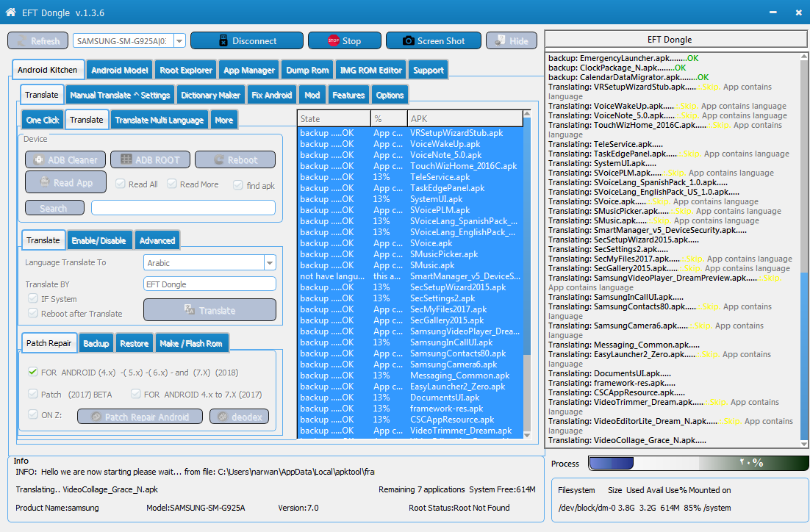This screenshot has width=810, height=532.
Task: Click the red Stop sign icon
Action: [334, 40]
